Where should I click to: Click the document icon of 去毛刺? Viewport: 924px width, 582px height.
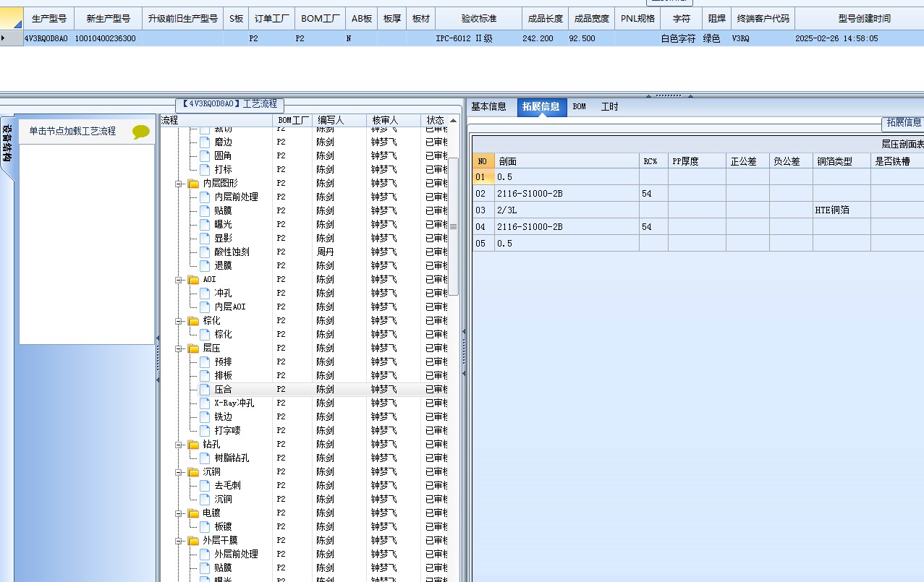tap(205, 485)
